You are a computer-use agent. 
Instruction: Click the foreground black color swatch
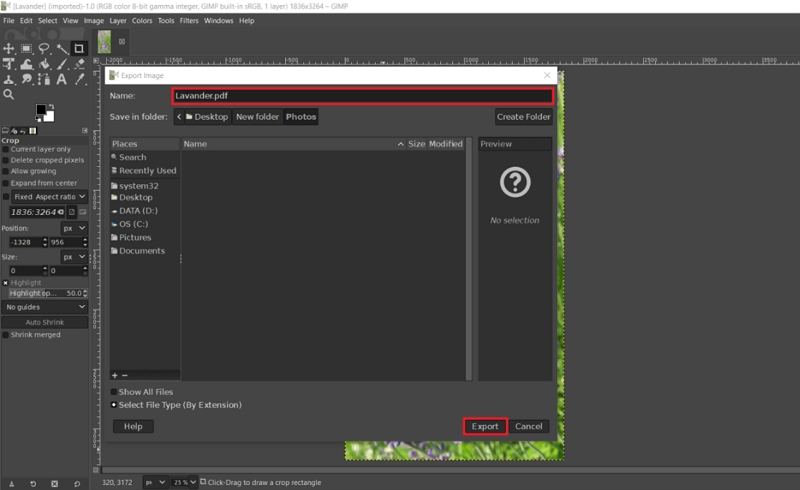(41, 109)
